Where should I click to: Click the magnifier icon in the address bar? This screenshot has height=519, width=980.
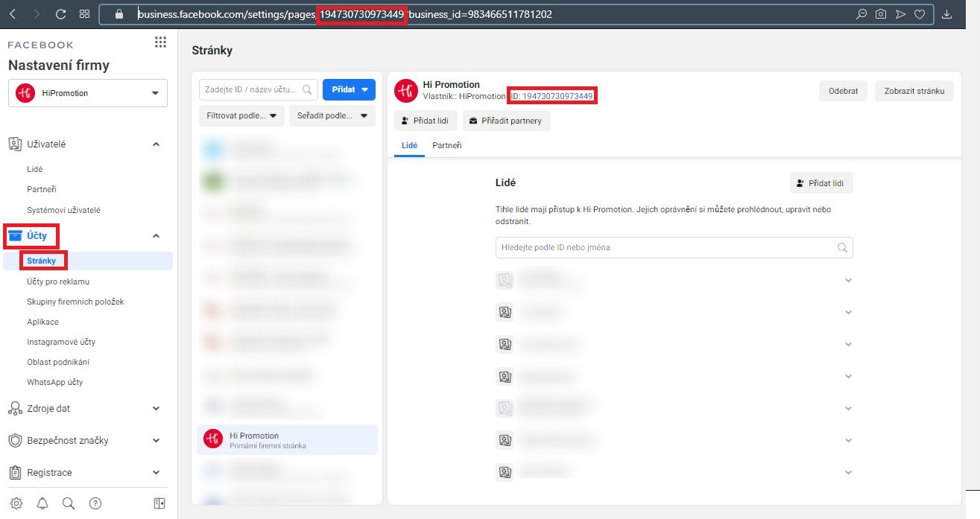(x=862, y=14)
